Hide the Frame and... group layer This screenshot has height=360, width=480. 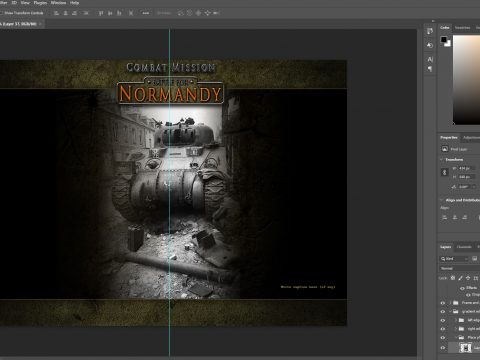(443, 303)
